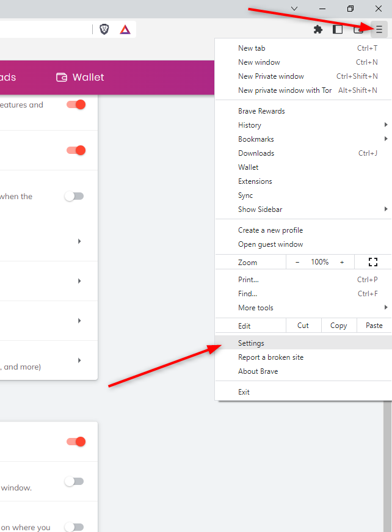Expand the Show Sidebar submenu
The width and height of the screenshot is (392, 532).
(303, 210)
